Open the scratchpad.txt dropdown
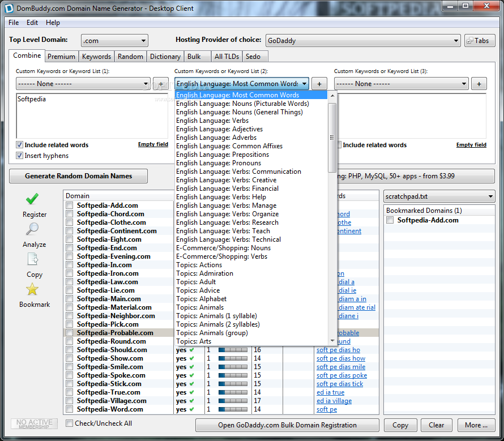The width and height of the screenshot is (504, 441). 439,196
